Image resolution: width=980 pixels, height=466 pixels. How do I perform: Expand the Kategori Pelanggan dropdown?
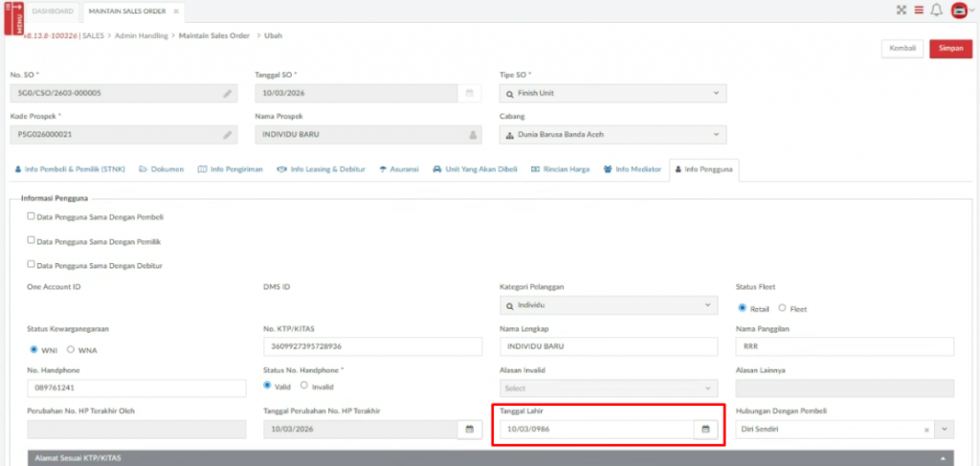point(609,306)
